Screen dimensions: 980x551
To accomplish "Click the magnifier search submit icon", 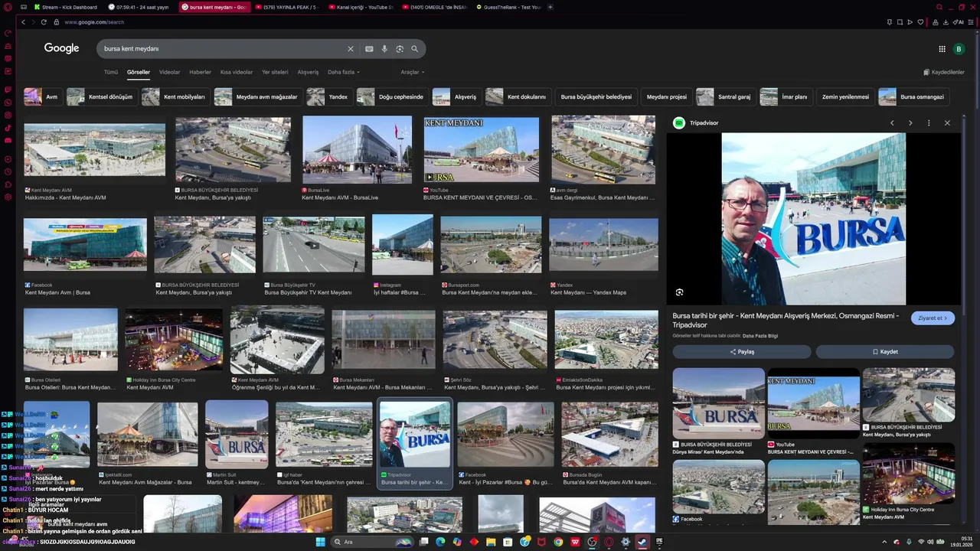I will pyautogui.click(x=415, y=49).
